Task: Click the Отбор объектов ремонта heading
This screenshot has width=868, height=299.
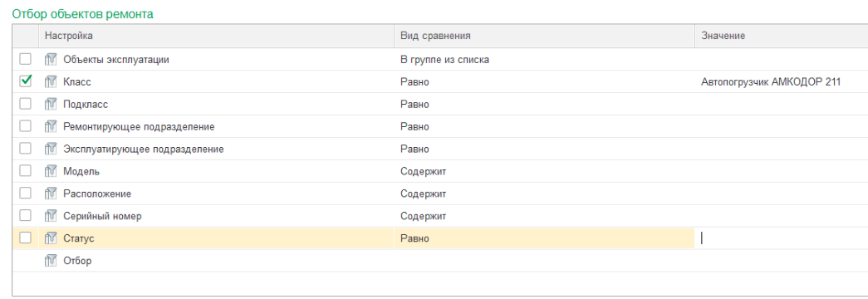Action: tap(83, 14)
